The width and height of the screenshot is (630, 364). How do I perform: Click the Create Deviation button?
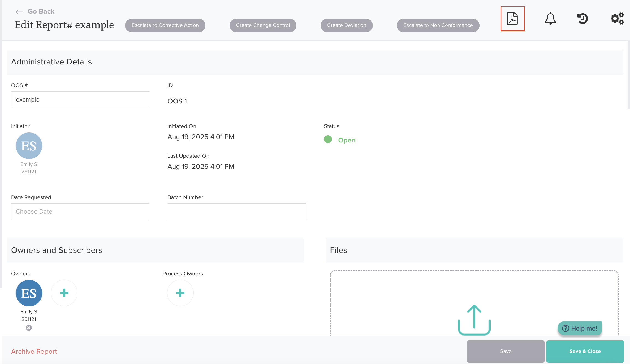coord(346,25)
